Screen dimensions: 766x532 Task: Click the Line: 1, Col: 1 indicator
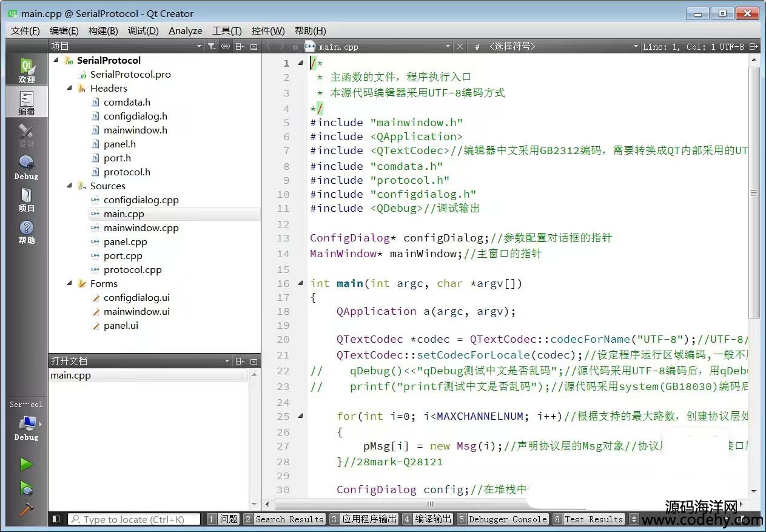[679, 46]
